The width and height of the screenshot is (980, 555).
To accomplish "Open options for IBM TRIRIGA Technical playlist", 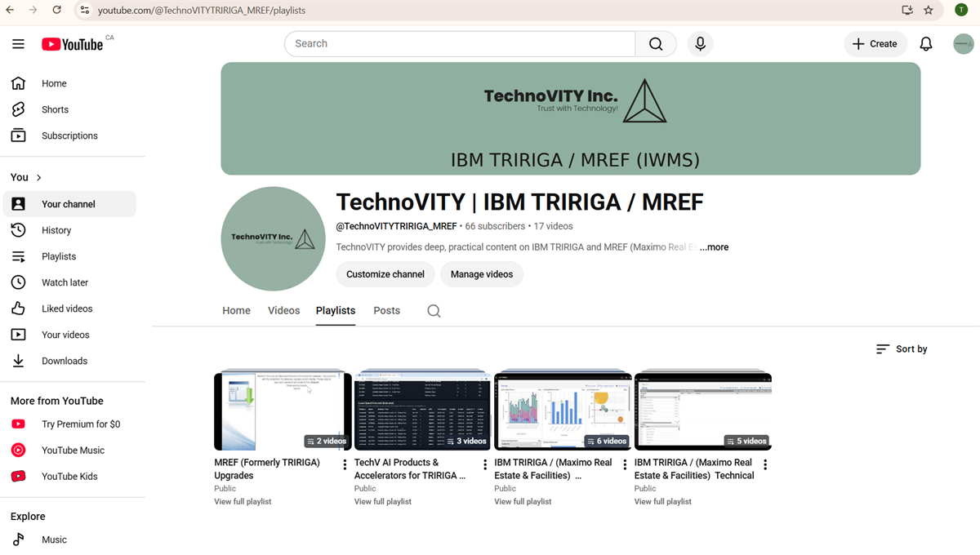I will click(x=765, y=464).
